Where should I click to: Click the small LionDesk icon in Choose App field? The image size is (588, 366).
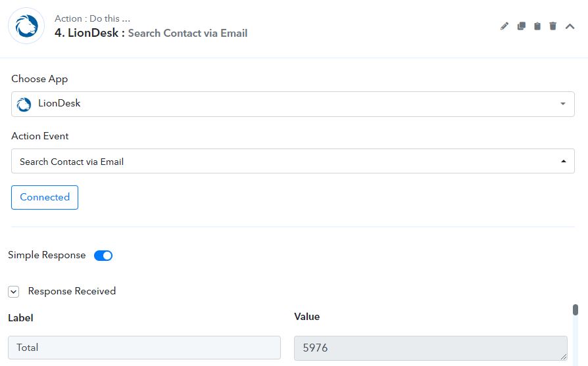[x=24, y=104]
